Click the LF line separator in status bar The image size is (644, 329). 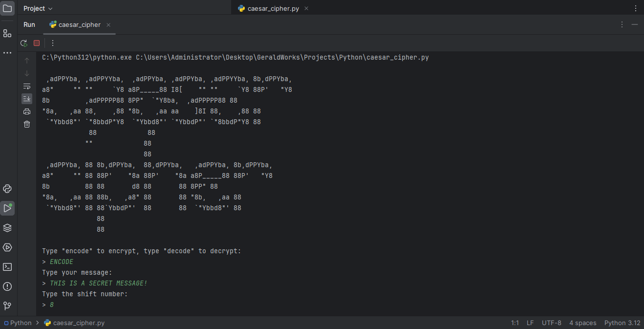tap(530, 323)
